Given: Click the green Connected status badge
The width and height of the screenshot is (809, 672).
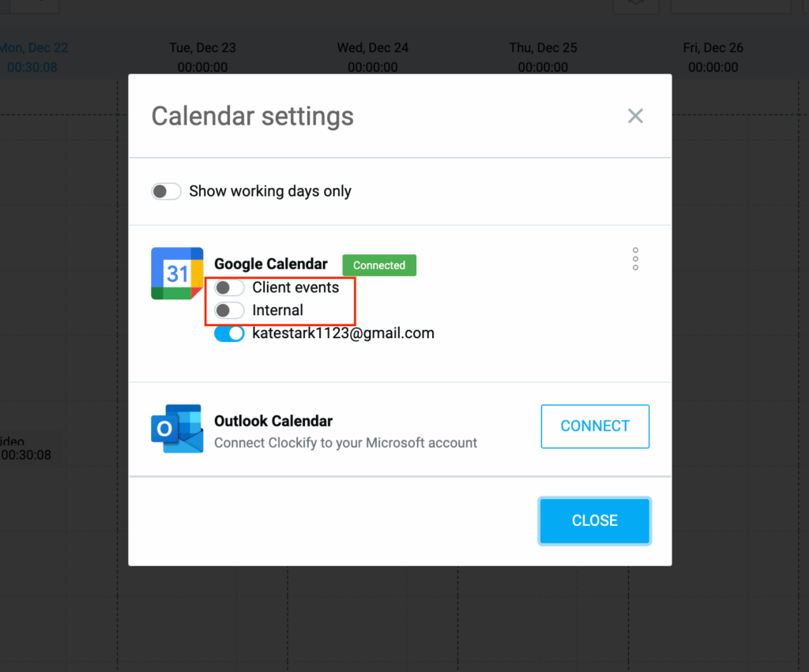Looking at the screenshot, I should tap(379, 265).
